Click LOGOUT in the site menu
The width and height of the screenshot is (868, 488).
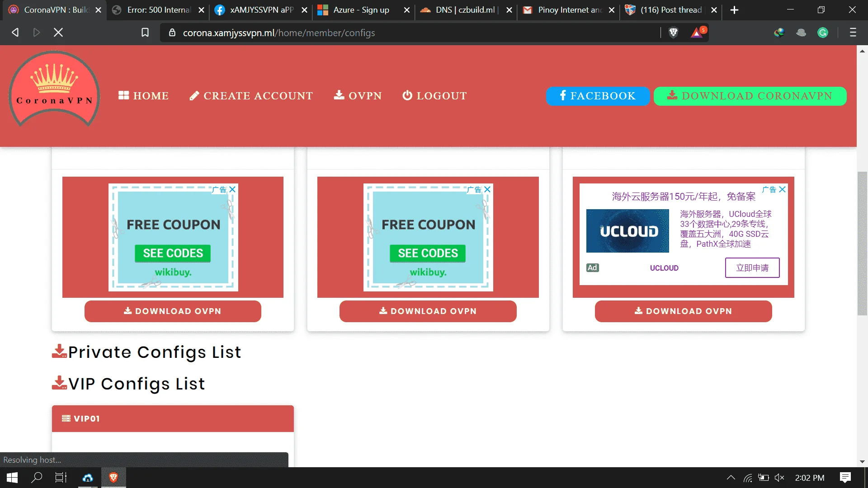coord(434,96)
